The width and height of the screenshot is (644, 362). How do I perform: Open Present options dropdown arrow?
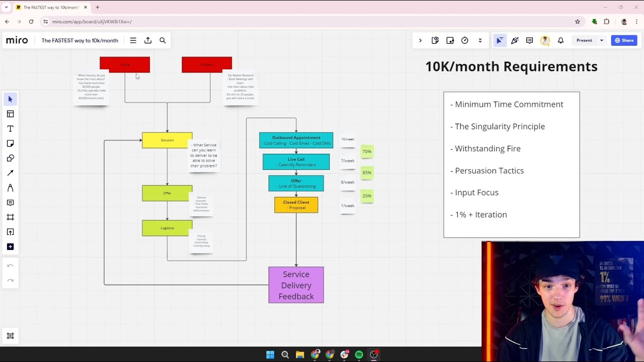(x=601, y=40)
